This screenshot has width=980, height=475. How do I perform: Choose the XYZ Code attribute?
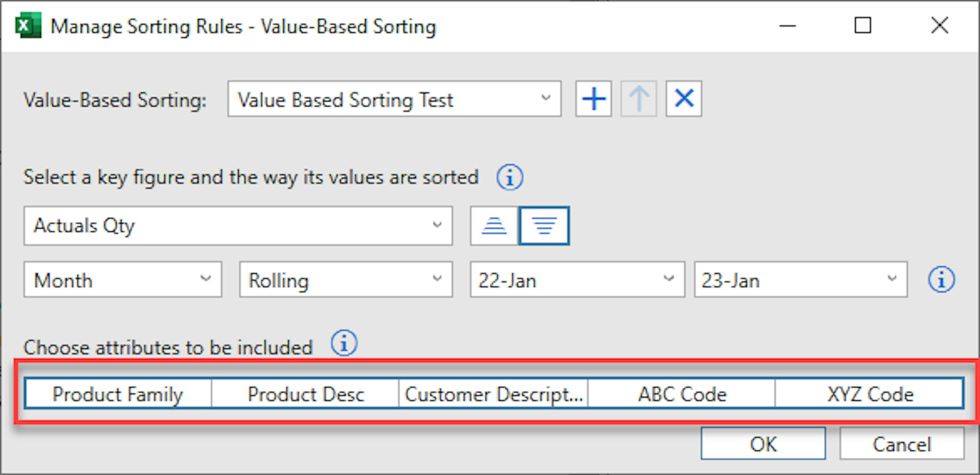click(870, 394)
